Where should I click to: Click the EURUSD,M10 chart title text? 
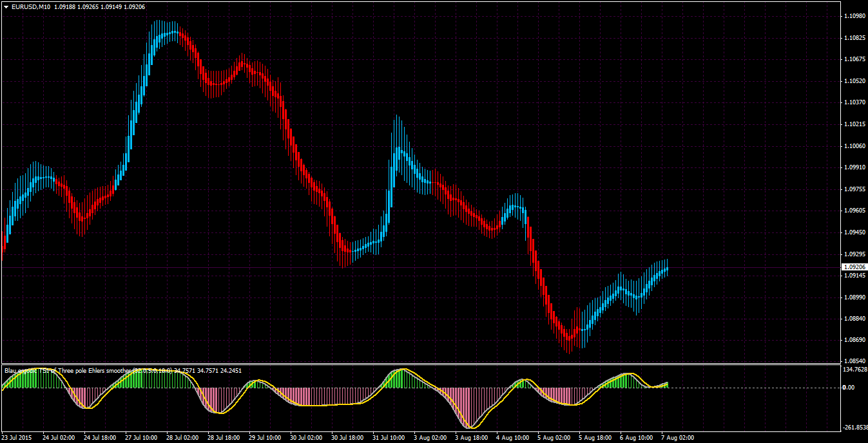coord(31,6)
